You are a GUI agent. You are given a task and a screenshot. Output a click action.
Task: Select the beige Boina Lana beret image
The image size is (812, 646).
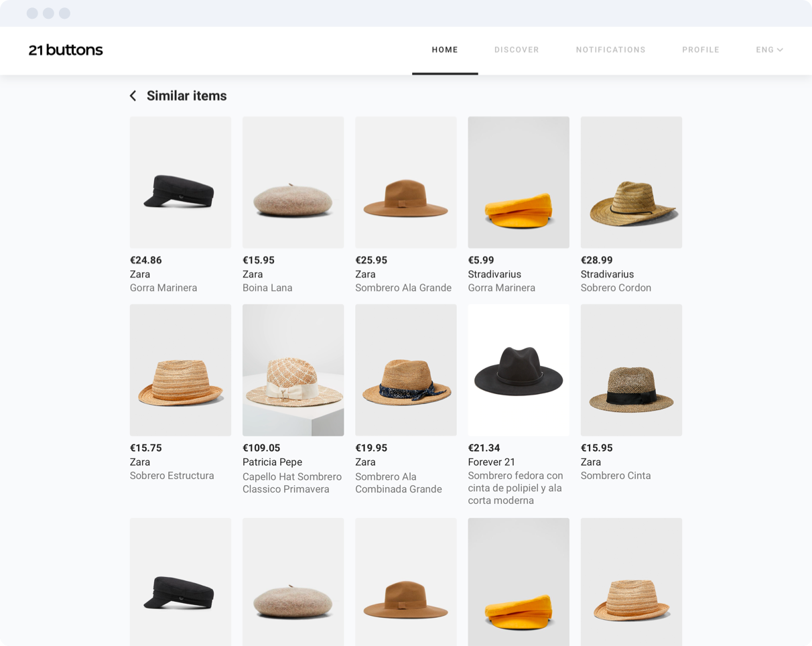click(x=293, y=182)
